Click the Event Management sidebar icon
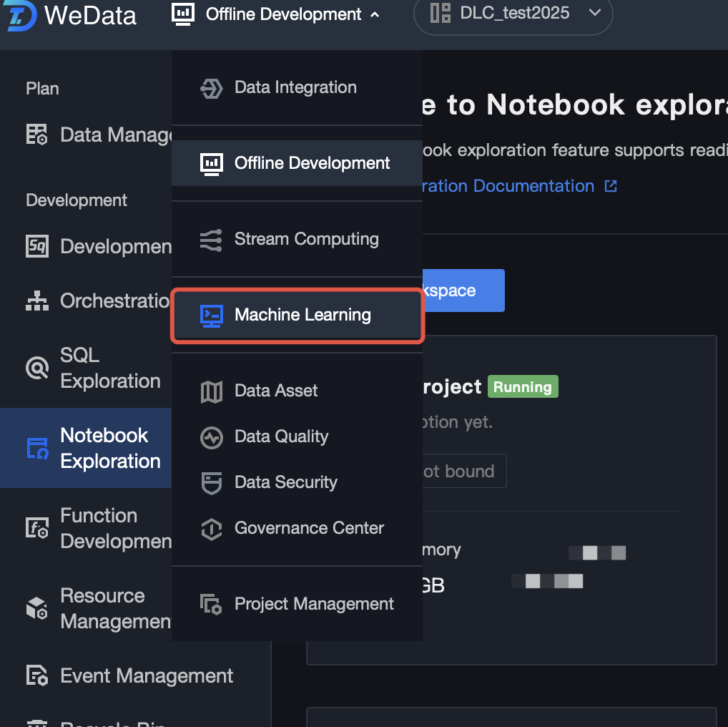This screenshot has width=728, height=727. [x=36, y=676]
